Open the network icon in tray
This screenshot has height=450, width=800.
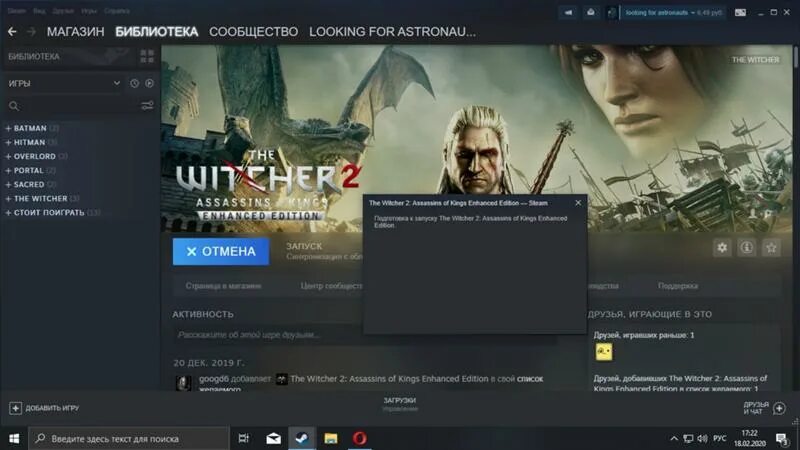688,439
